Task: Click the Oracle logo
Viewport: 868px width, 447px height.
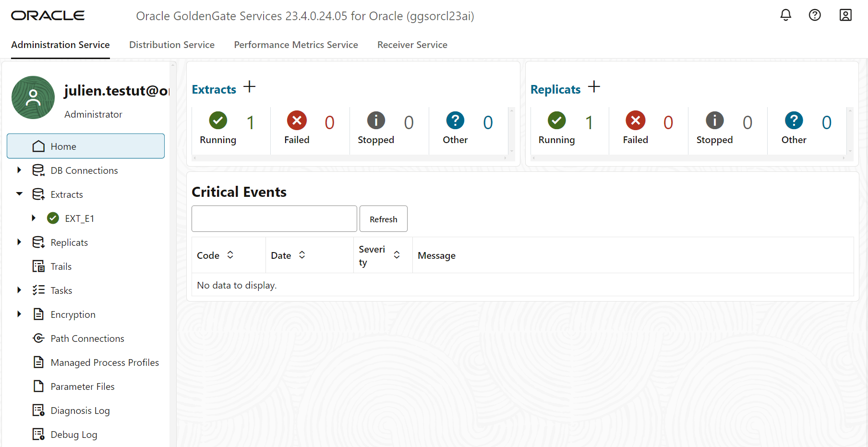Action: [x=48, y=15]
